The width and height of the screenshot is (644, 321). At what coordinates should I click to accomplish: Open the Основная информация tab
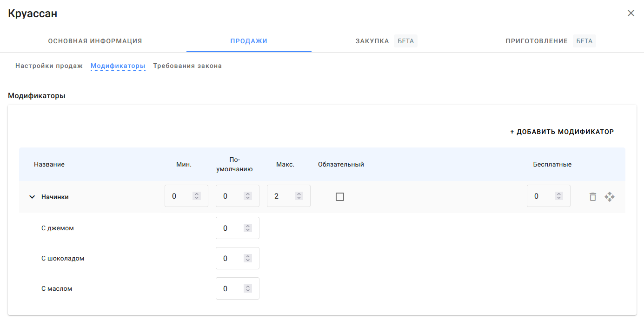(x=95, y=41)
